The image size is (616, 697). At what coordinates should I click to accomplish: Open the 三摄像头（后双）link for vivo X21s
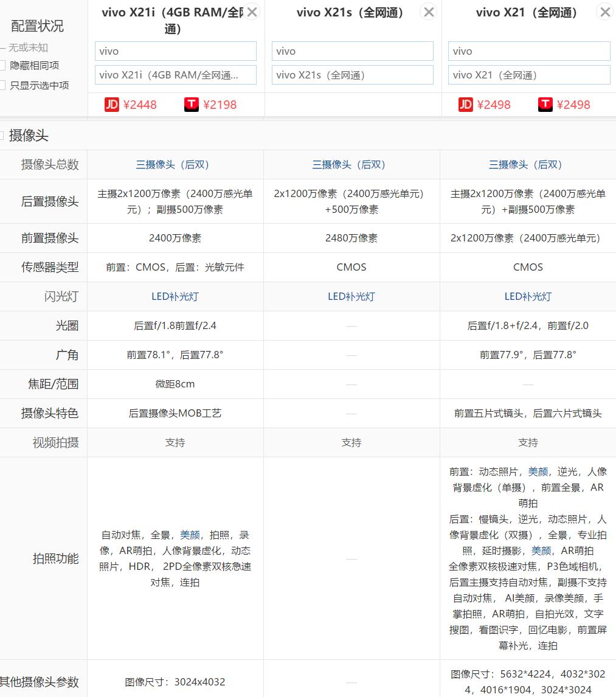[351, 164]
